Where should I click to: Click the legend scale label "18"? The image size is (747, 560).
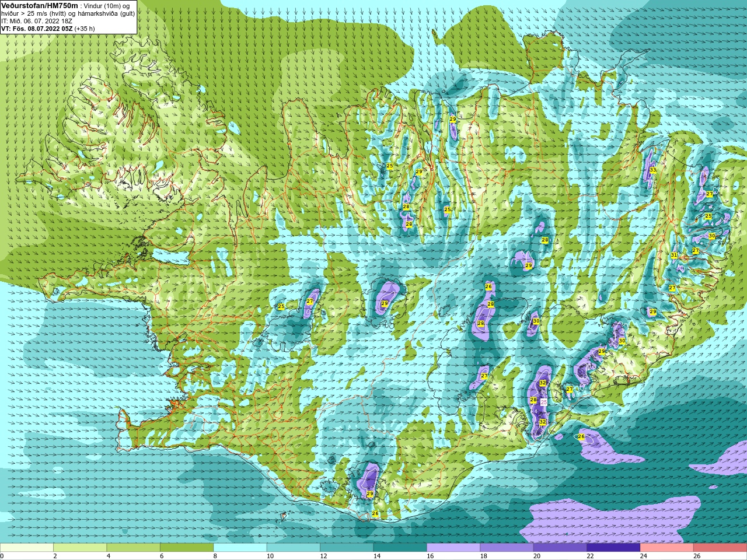pos(483,556)
